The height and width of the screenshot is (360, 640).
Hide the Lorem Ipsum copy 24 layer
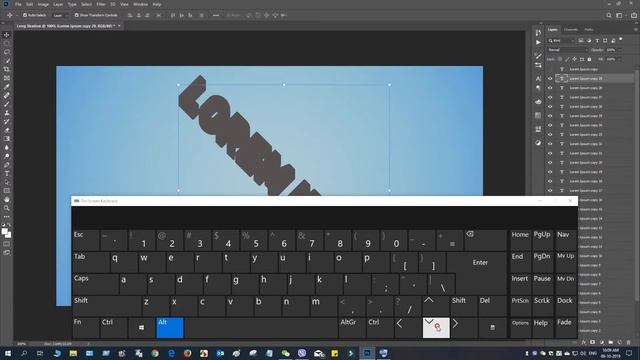pos(550,125)
